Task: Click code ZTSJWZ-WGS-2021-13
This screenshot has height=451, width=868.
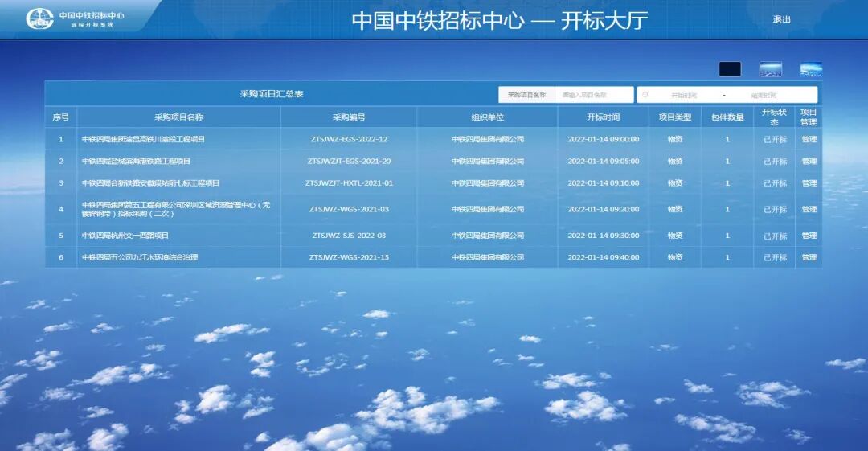Action: click(x=349, y=257)
